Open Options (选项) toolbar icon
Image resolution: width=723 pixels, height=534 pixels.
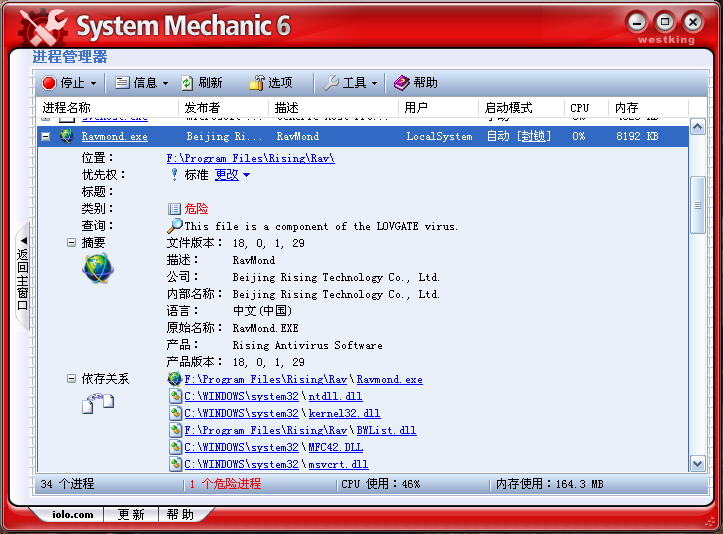click(x=257, y=83)
